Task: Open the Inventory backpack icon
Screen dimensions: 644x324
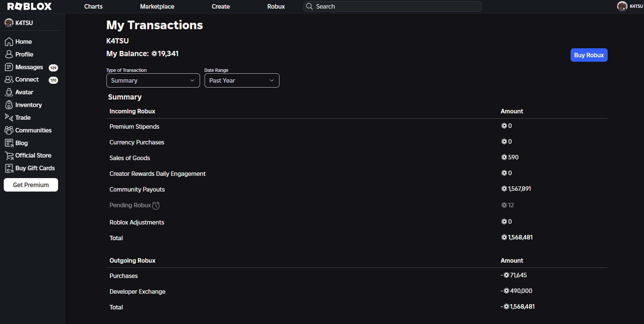Action: pos(9,105)
